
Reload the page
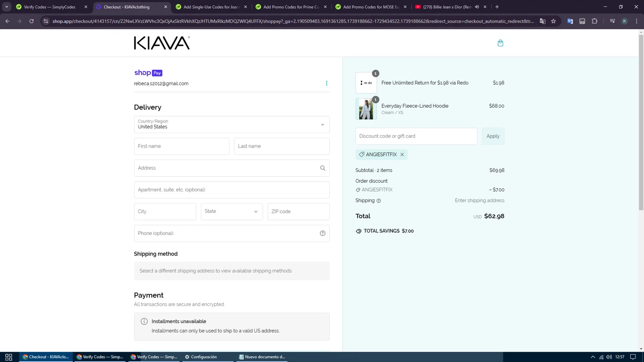point(31,21)
